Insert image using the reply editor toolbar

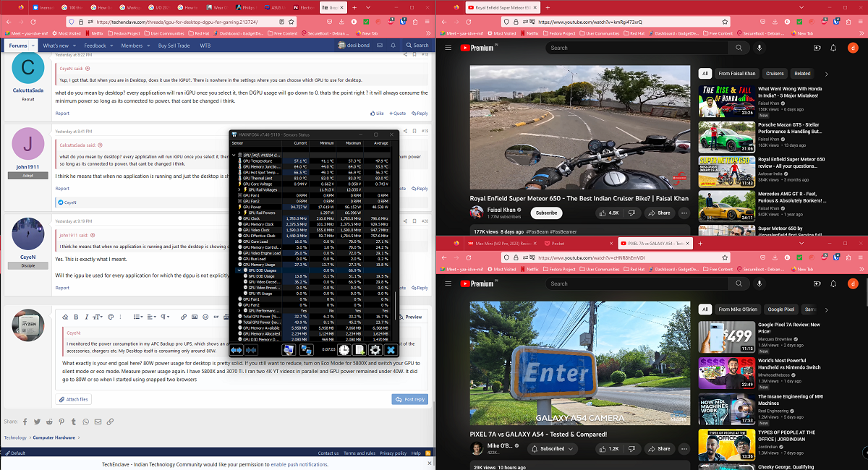tap(194, 317)
